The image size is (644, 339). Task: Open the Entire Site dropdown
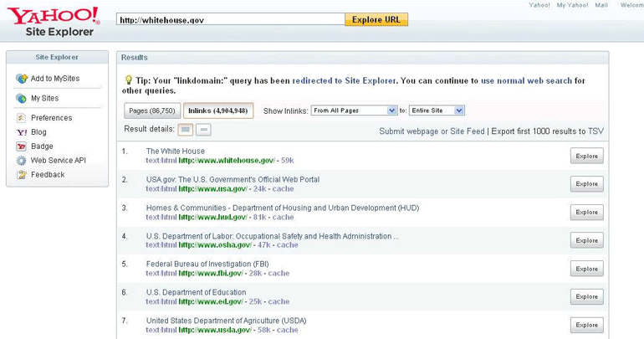pos(437,110)
